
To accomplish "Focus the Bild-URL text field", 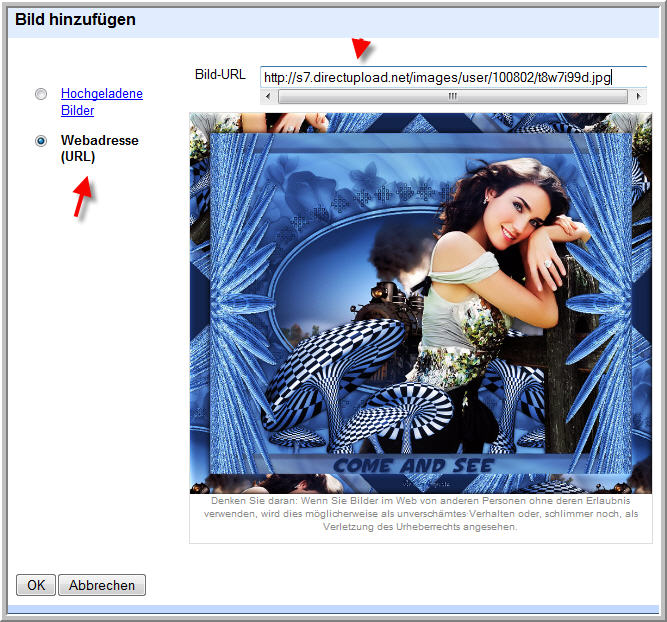I will 452,77.
